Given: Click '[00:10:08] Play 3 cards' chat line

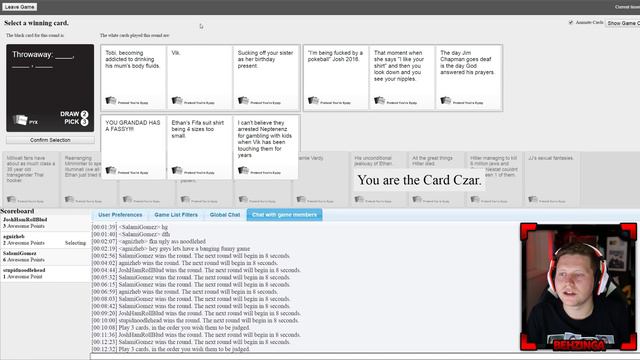Looking at the screenshot, I should pyautogui.click(x=171, y=328).
